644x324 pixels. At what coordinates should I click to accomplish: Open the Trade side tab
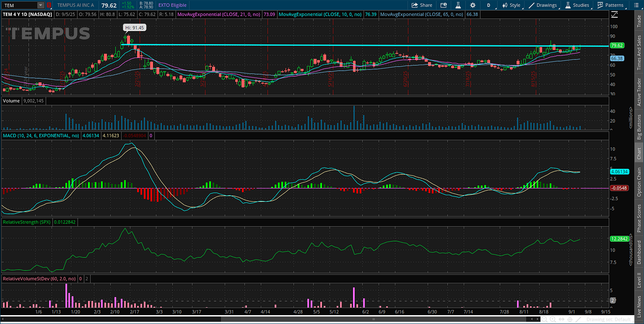(x=639, y=20)
